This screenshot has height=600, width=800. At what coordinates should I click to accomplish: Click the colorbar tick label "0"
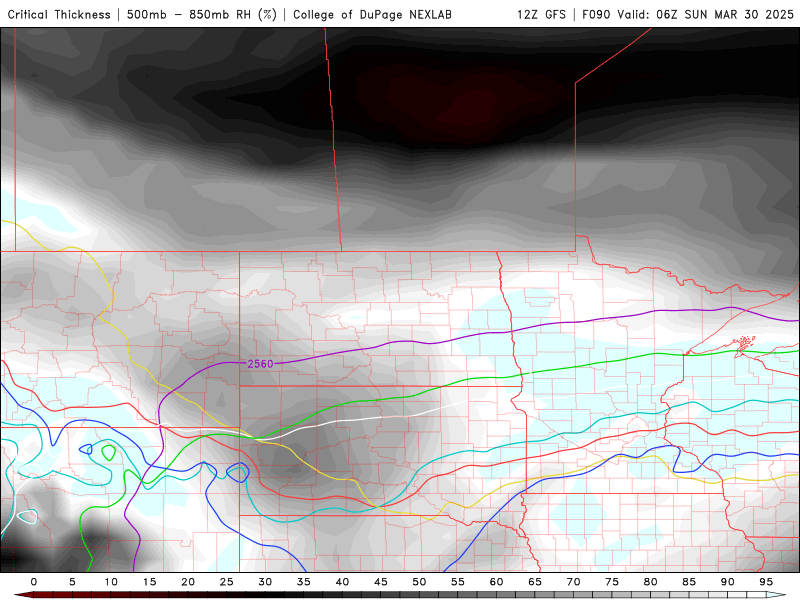pos(34,582)
